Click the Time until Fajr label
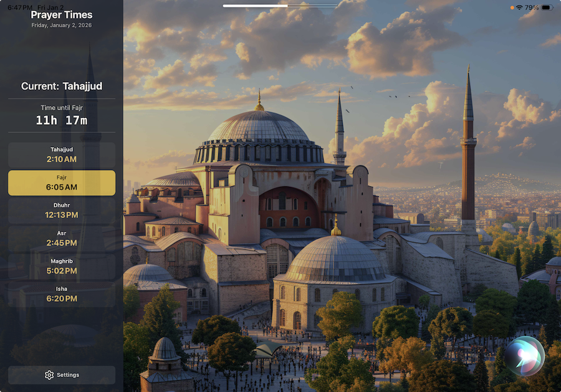Screen dimensions: 561x392 coord(60,107)
